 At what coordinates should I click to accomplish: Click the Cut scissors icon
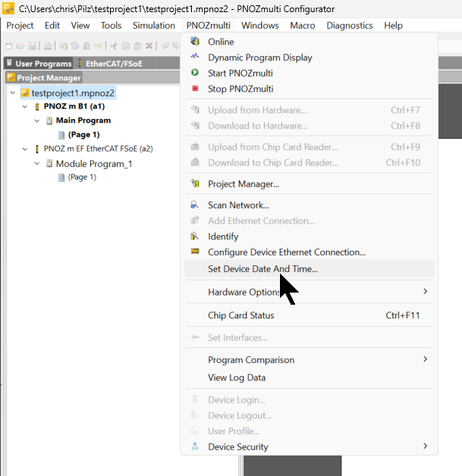click(114, 45)
